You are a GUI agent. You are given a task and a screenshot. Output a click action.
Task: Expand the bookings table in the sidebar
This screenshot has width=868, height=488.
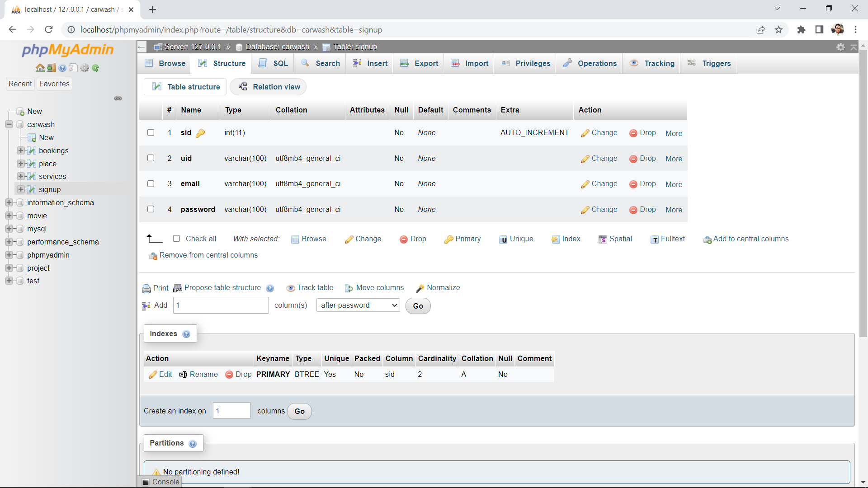pos(21,150)
